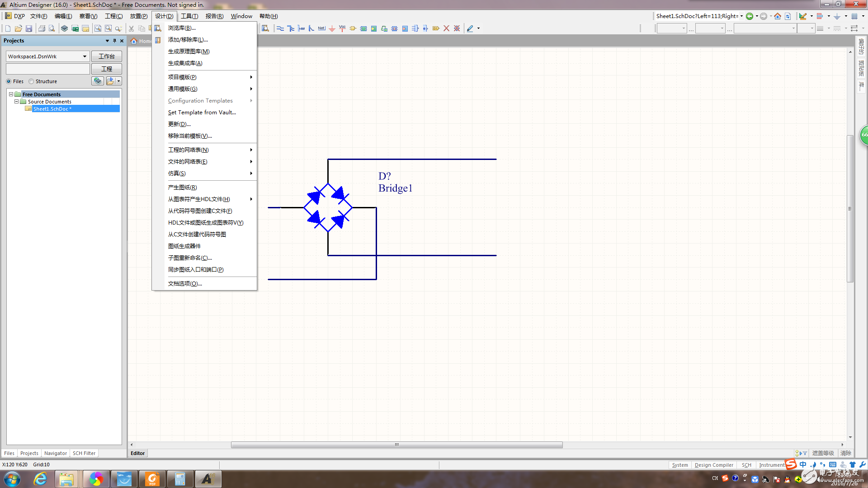Choose 文档选项(O) from the Design menu
Image resolution: width=868 pixels, height=488 pixels.
pos(185,284)
